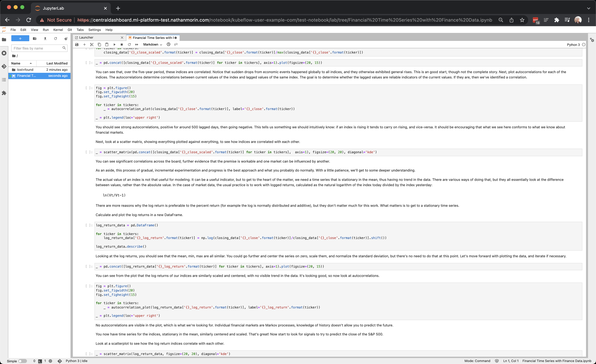Interrupt the kernel with stop button
This screenshot has width=596, height=364.
pos(122,45)
